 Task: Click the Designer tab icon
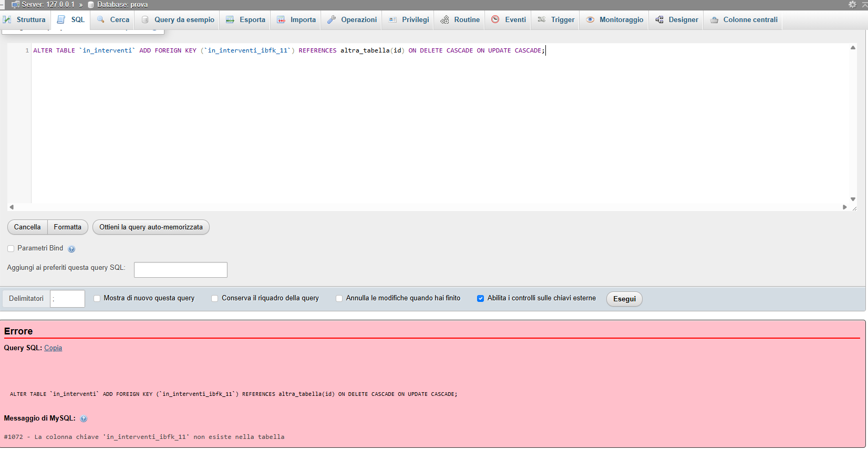pos(659,19)
